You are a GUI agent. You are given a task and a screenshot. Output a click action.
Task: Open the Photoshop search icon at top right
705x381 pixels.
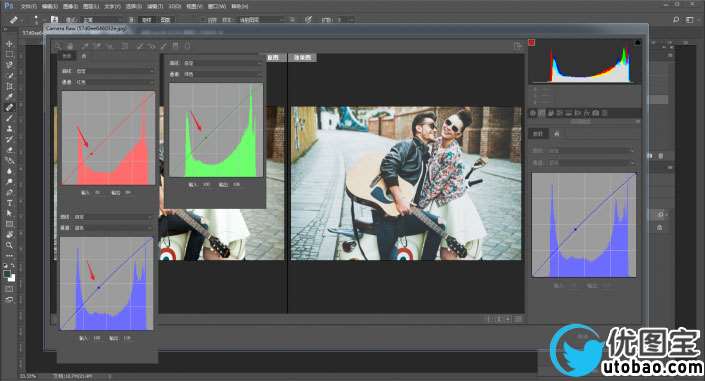(x=676, y=20)
